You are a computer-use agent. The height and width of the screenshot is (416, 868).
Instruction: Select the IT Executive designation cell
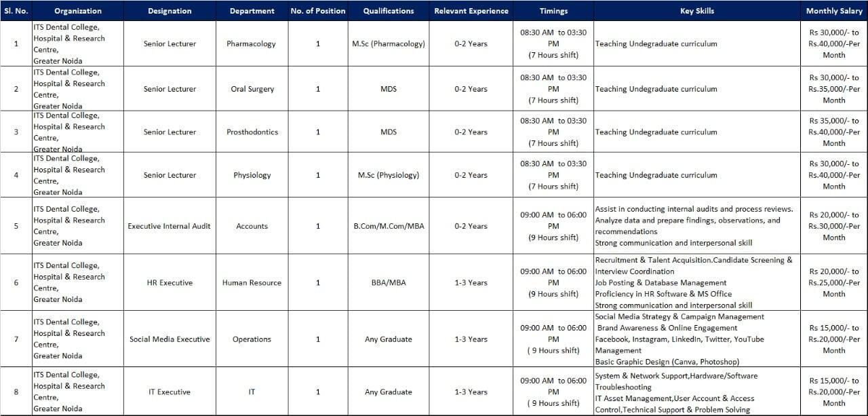click(x=170, y=392)
